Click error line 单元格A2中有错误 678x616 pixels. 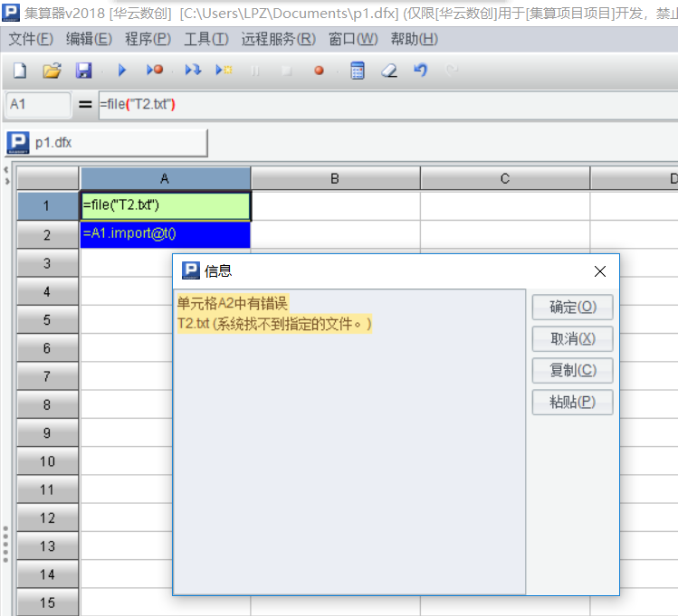point(233,303)
